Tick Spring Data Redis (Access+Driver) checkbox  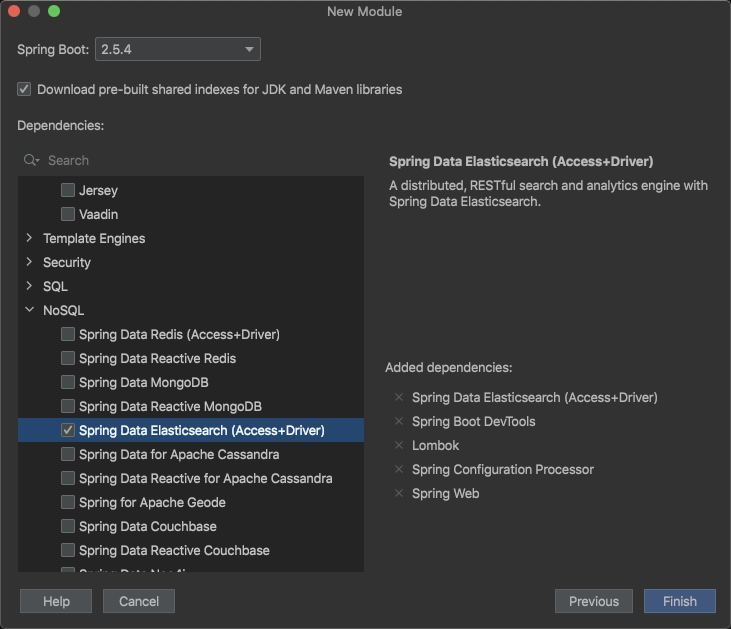68,334
